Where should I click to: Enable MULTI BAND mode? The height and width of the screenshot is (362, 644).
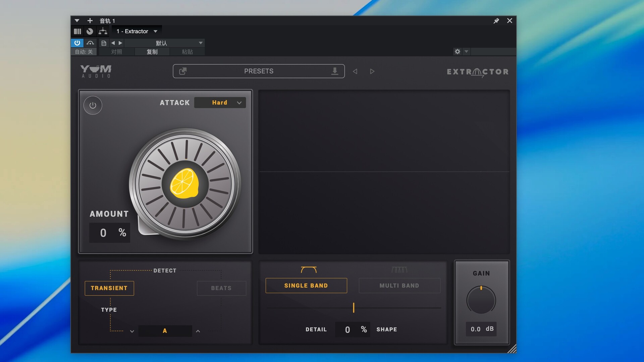[399, 286]
